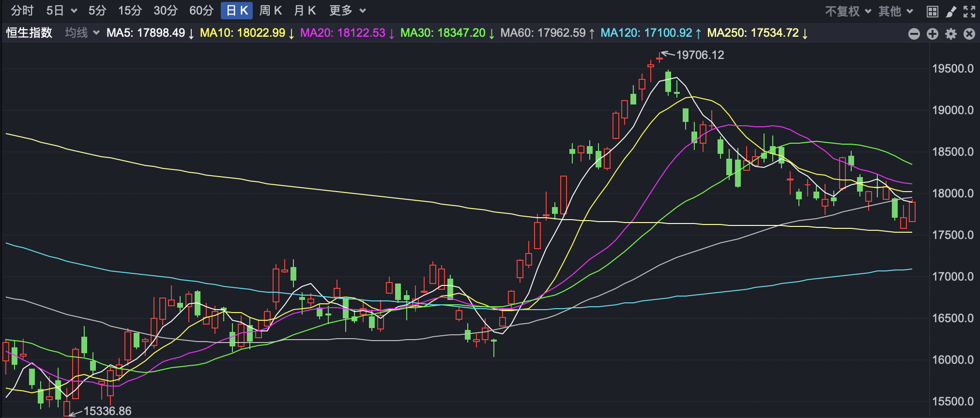Toggle the MA120 moving average label
The width and height of the screenshot is (980, 418).
coord(650,33)
